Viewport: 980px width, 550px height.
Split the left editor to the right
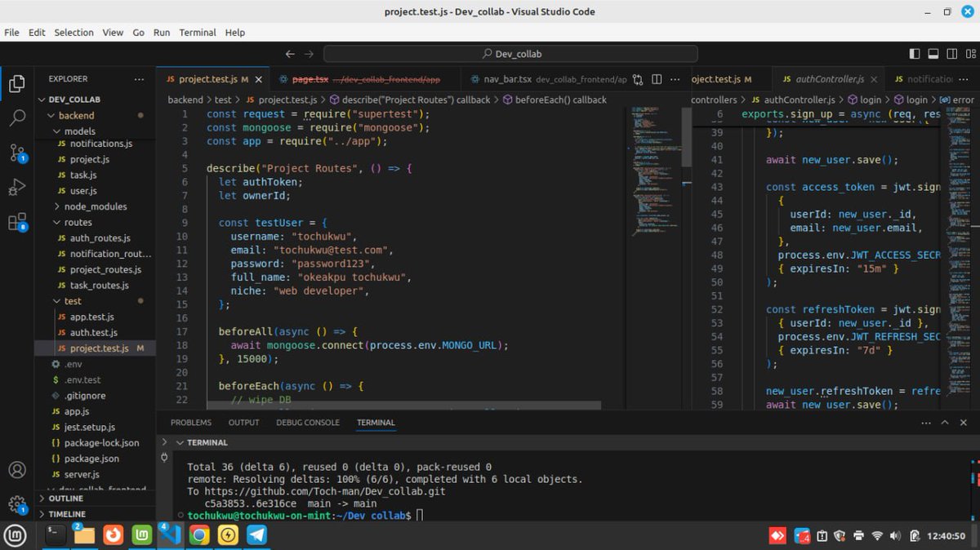click(x=656, y=80)
